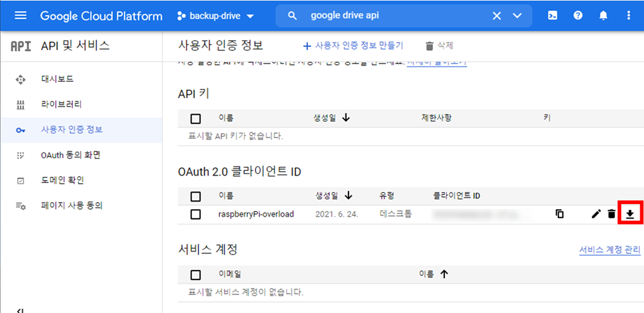Click the 삭제 delete button
The image size is (644, 313).
[x=439, y=46]
